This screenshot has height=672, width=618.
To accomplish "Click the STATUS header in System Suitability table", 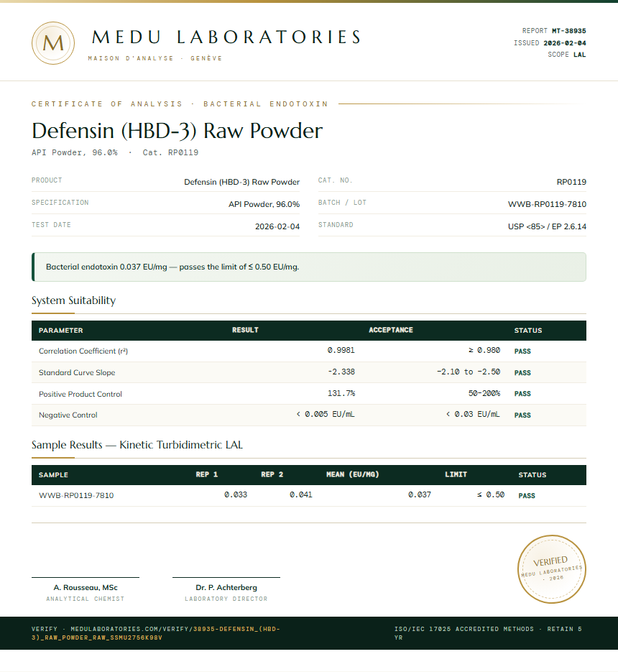I will pos(528,331).
